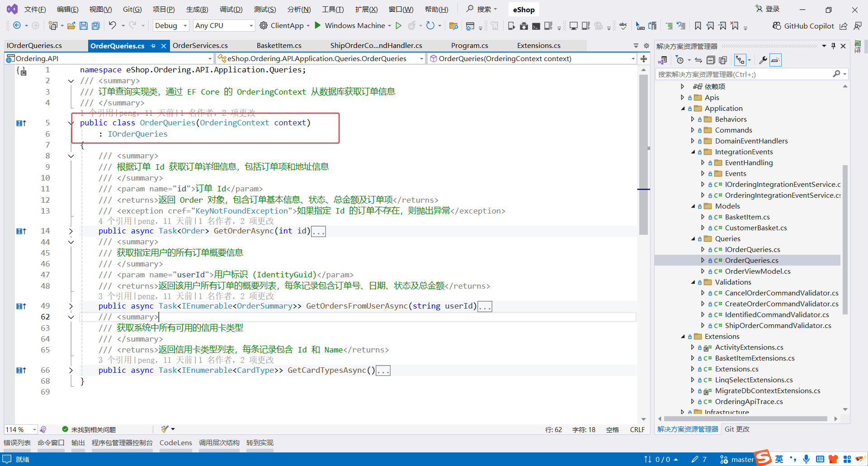Screen dimensions: 868x466
Task: Sync Solution Explorer with the active document
Action: coord(698,60)
